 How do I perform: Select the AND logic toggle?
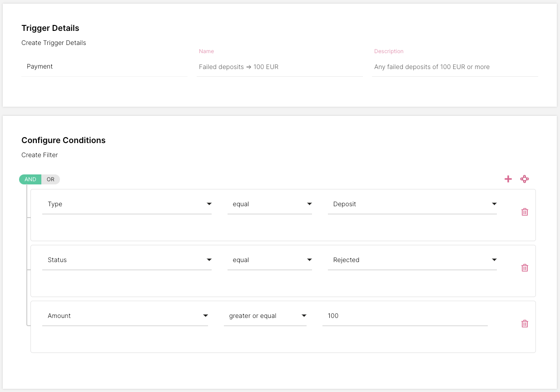point(30,179)
